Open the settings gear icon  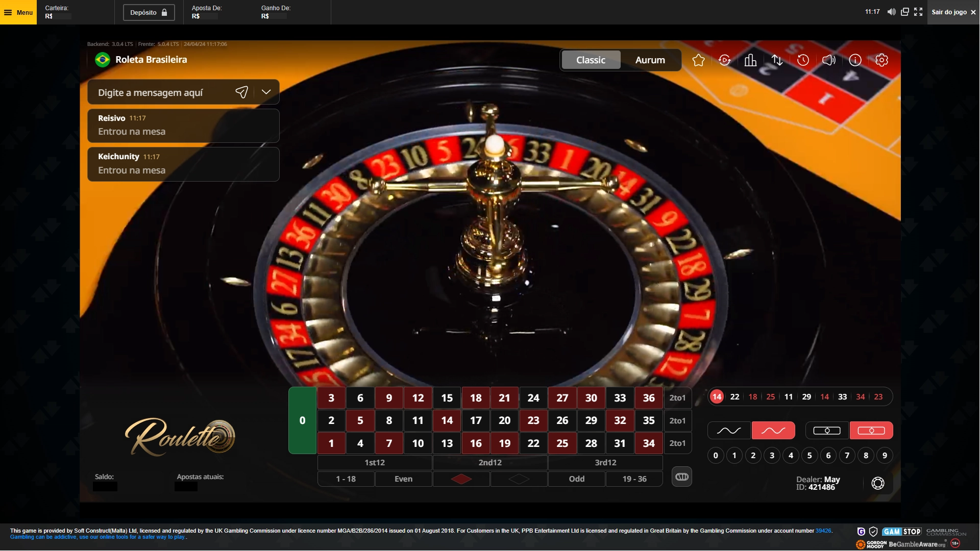coord(881,60)
